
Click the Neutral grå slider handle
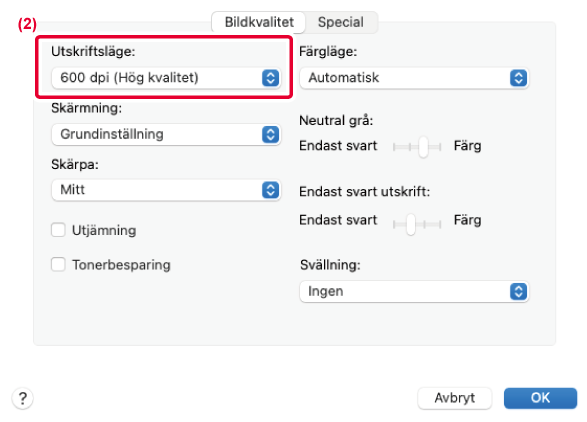[x=423, y=146]
